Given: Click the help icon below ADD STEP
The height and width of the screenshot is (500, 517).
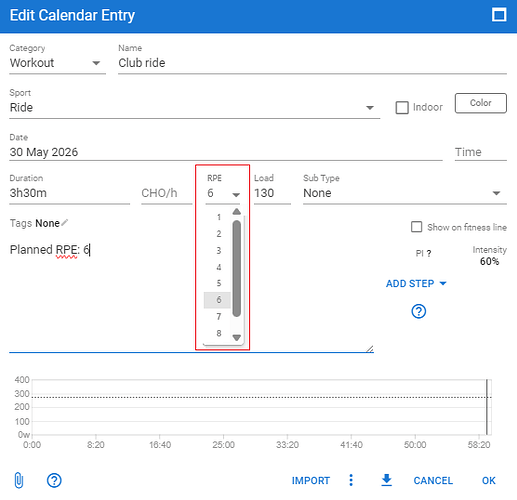Looking at the screenshot, I should pos(419,311).
